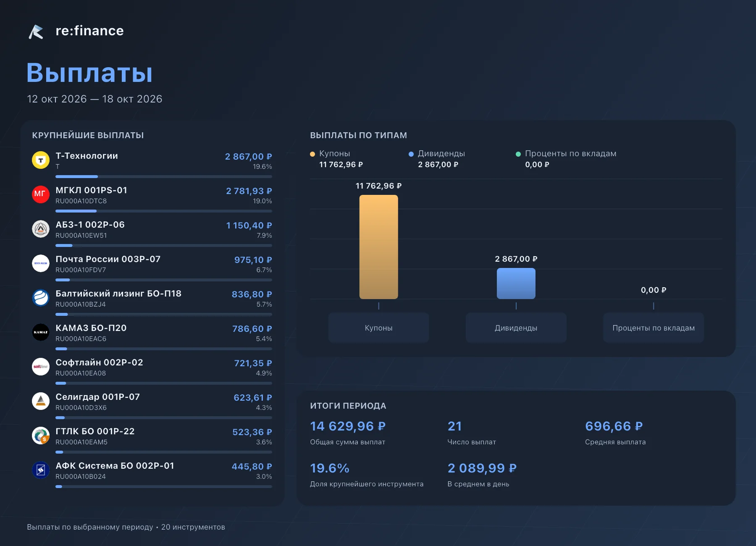Click the ГТЛК БО 001P-22 logo icon

click(41, 436)
